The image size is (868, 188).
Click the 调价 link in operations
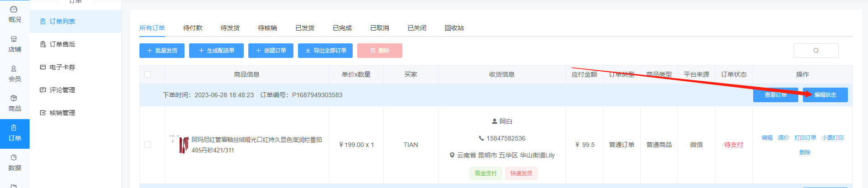pos(783,137)
